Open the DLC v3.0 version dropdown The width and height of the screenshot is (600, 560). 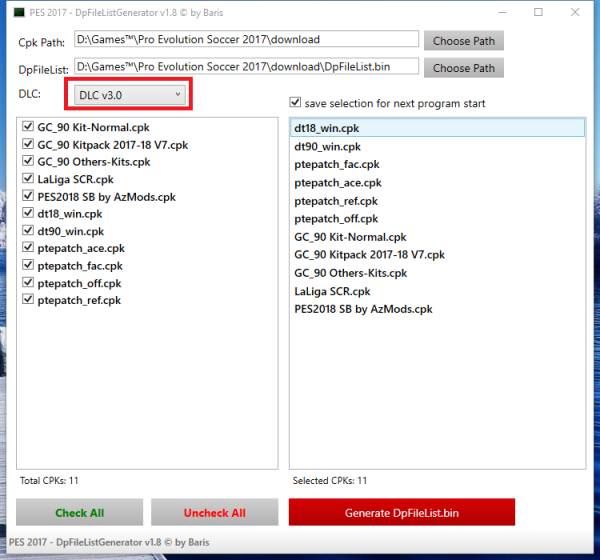point(129,95)
